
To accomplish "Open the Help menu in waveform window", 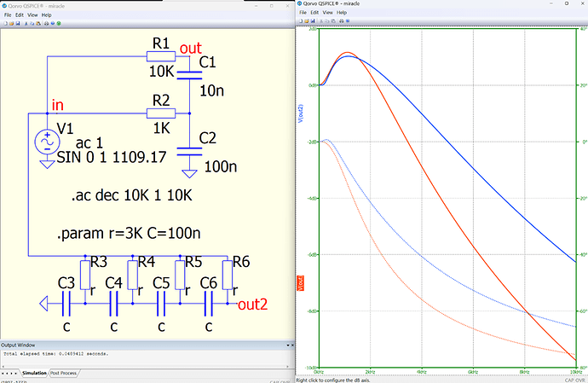I will (342, 14).
